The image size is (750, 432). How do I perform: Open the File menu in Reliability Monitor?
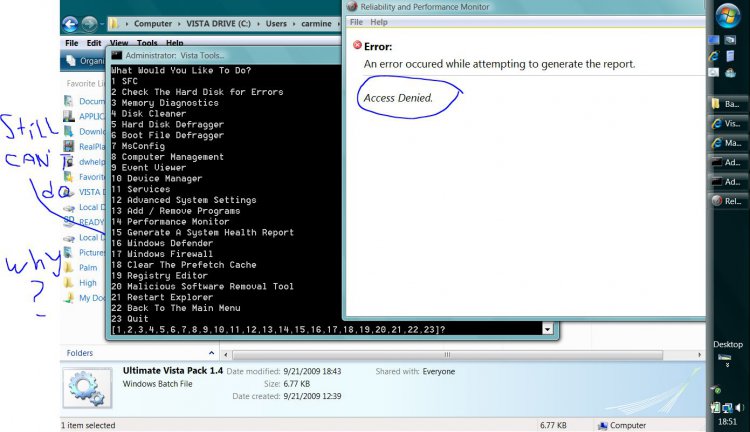tap(356, 22)
